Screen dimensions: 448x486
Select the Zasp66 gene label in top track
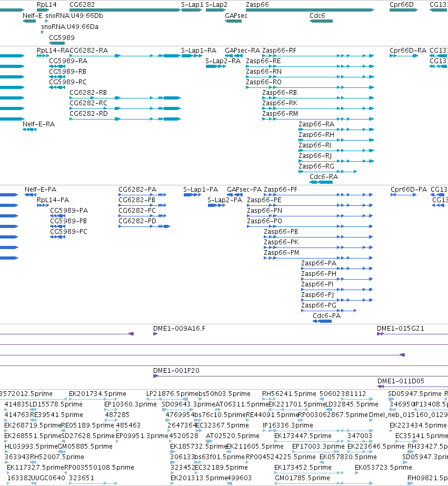coord(257,5)
